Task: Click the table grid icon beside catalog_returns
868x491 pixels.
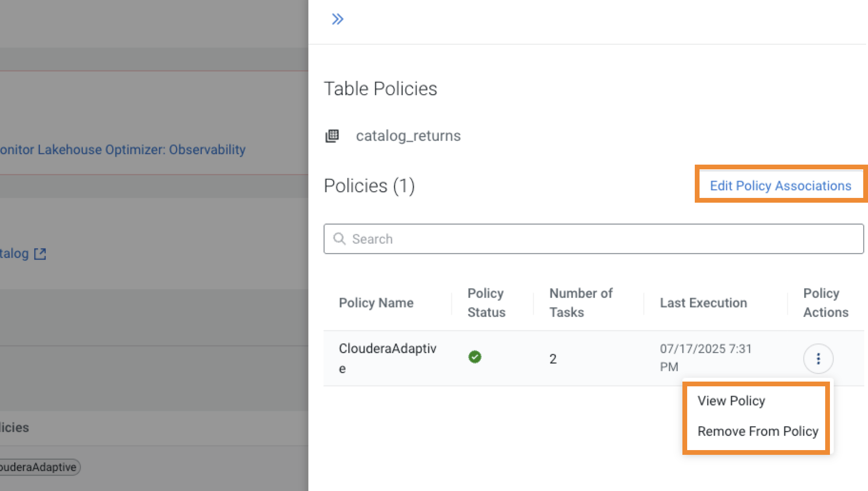Action: tap(333, 136)
